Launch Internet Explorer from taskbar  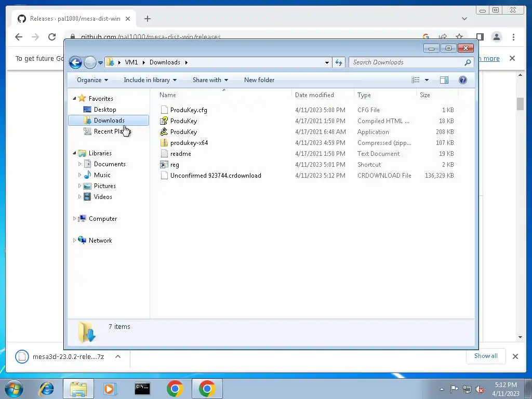point(46,389)
